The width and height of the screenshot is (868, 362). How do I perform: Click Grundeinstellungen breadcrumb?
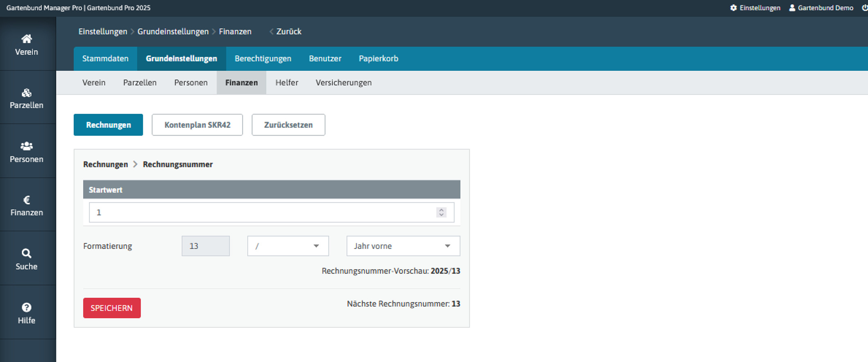pyautogui.click(x=173, y=32)
